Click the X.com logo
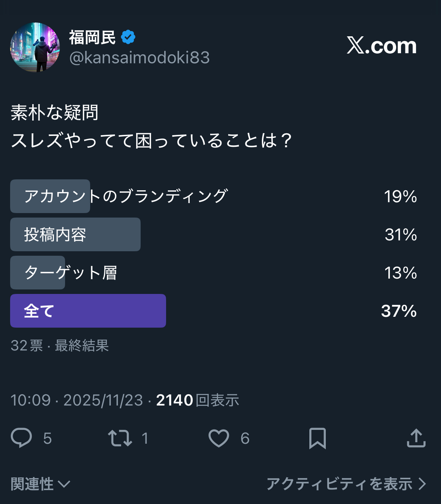The height and width of the screenshot is (504, 441). click(x=382, y=46)
